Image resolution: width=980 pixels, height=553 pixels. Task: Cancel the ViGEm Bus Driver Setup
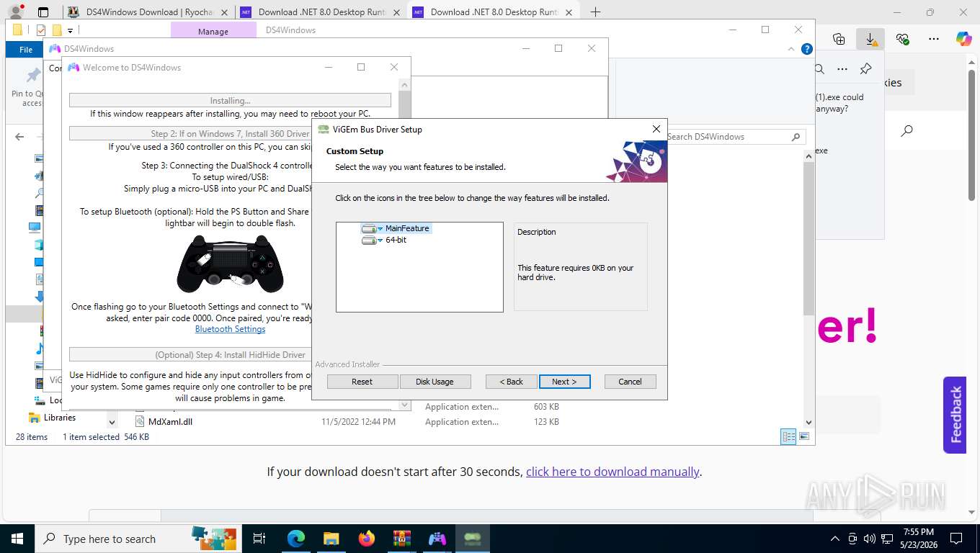[x=630, y=382]
